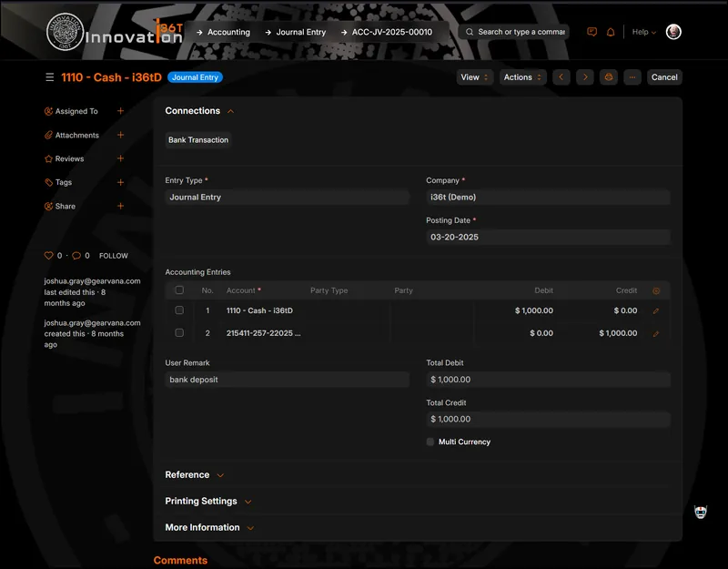Click the 215411-257-22025 account cell
The width and height of the screenshot is (728, 569).
coord(263,333)
